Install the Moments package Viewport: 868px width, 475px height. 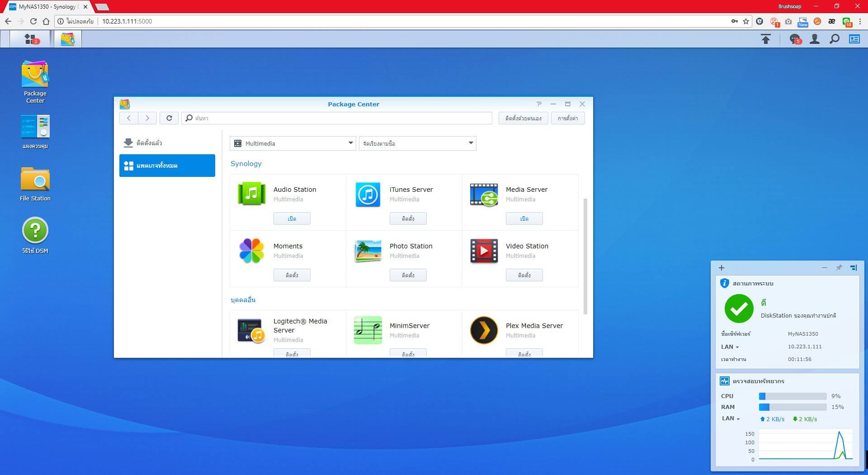[x=292, y=275]
